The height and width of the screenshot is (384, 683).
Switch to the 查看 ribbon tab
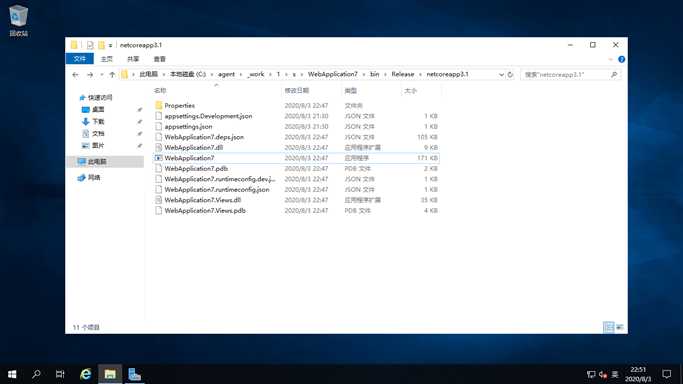pos(160,59)
